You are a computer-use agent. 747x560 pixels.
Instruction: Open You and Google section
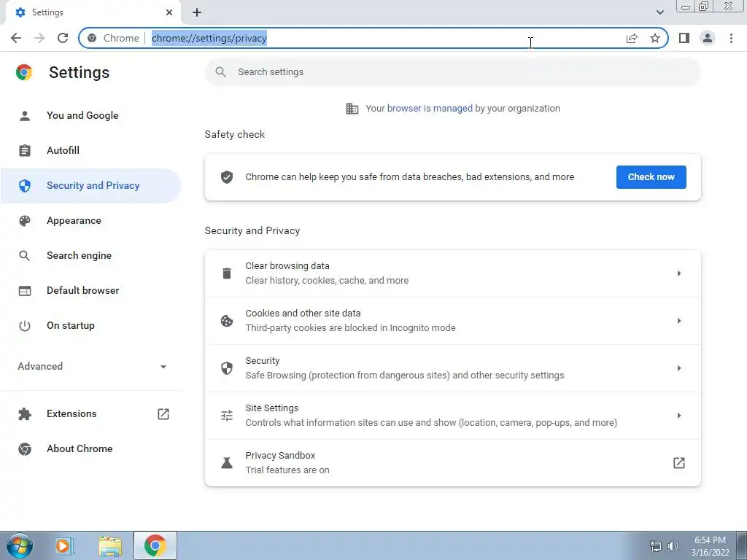click(x=91, y=116)
